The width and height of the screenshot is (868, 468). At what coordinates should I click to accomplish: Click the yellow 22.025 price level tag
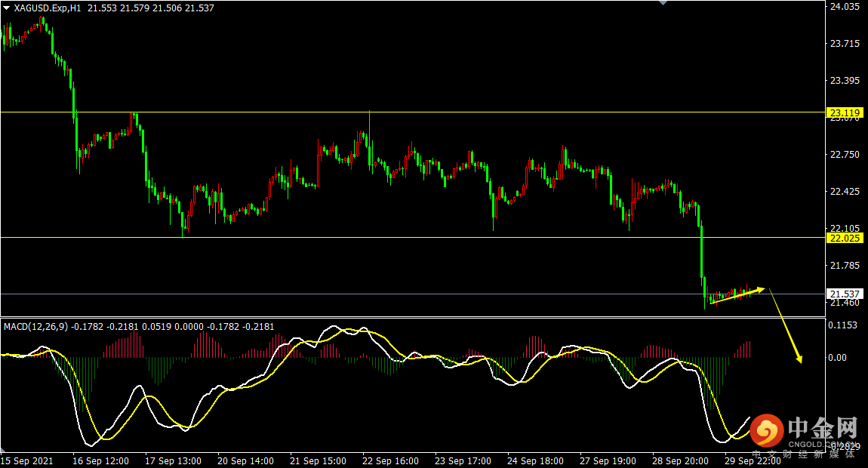coord(844,239)
